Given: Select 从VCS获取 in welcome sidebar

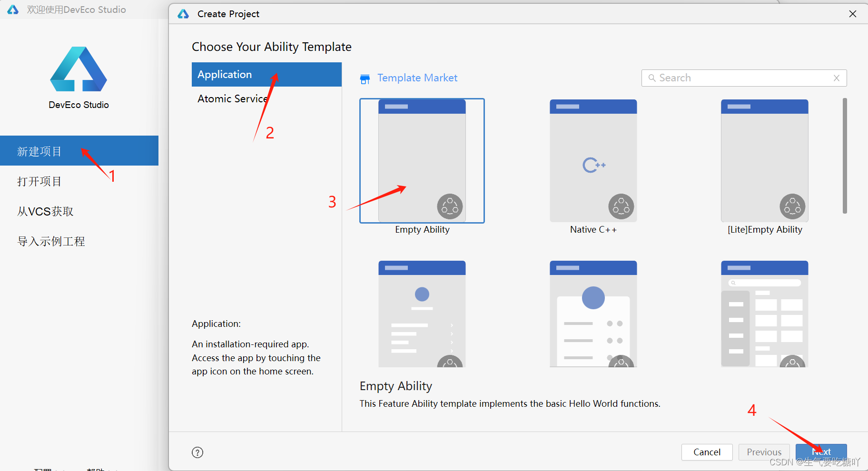Looking at the screenshot, I should click(79, 211).
